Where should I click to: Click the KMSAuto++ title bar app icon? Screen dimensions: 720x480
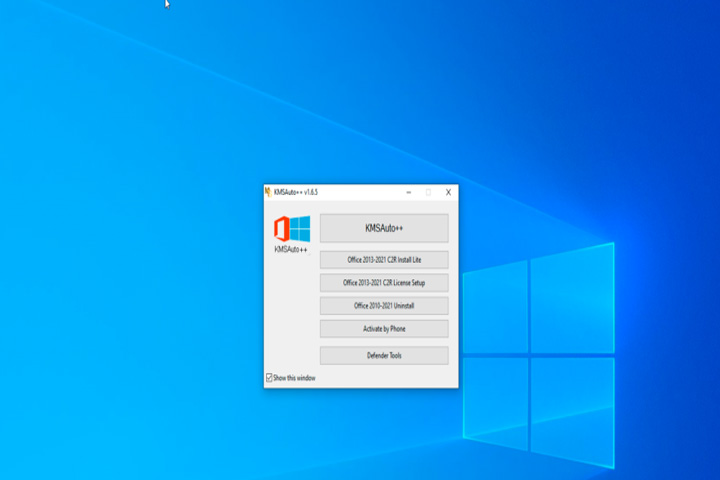[x=268, y=192]
